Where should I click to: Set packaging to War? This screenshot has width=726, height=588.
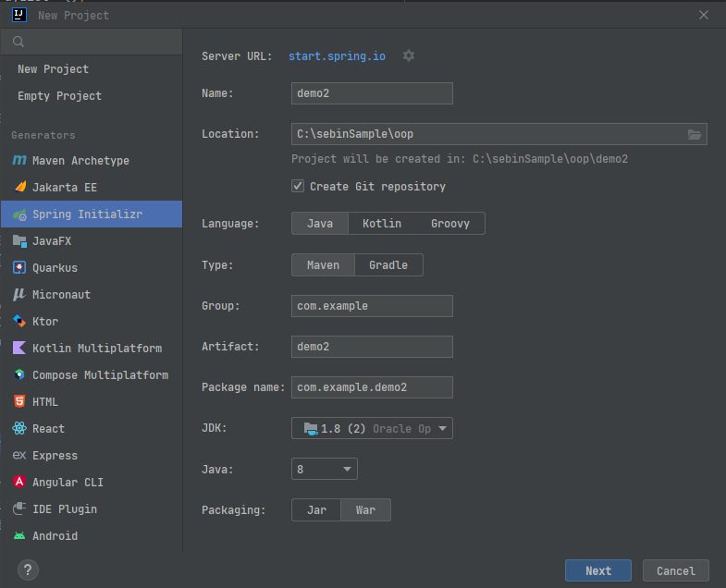tap(366, 510)
